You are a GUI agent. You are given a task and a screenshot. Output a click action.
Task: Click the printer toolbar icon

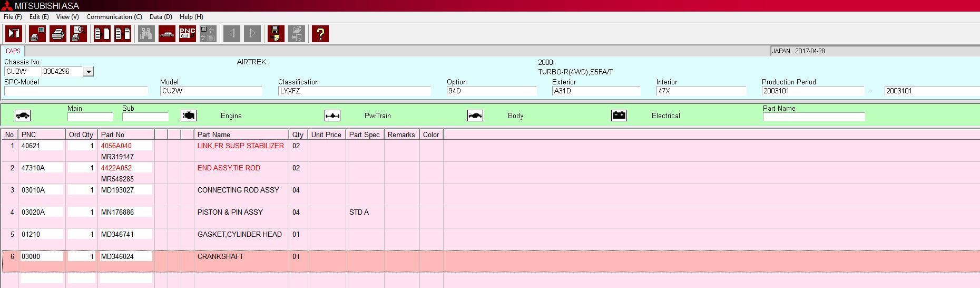tap(57, 34)
